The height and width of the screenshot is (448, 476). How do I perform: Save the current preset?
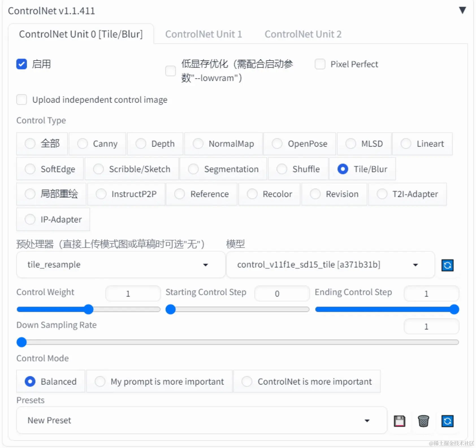click(399, 421)
